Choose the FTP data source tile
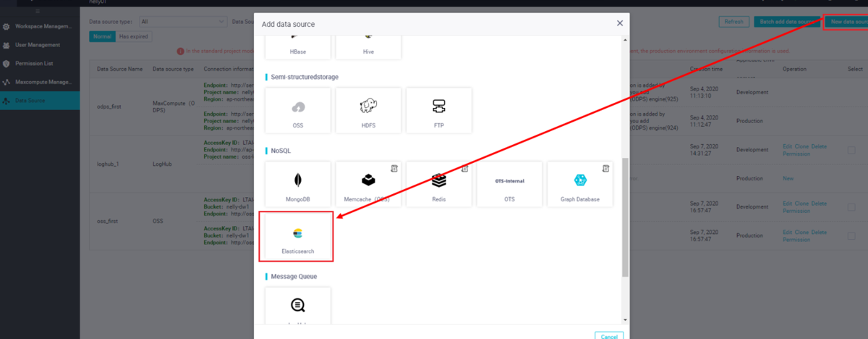 [x=438, y=111]
